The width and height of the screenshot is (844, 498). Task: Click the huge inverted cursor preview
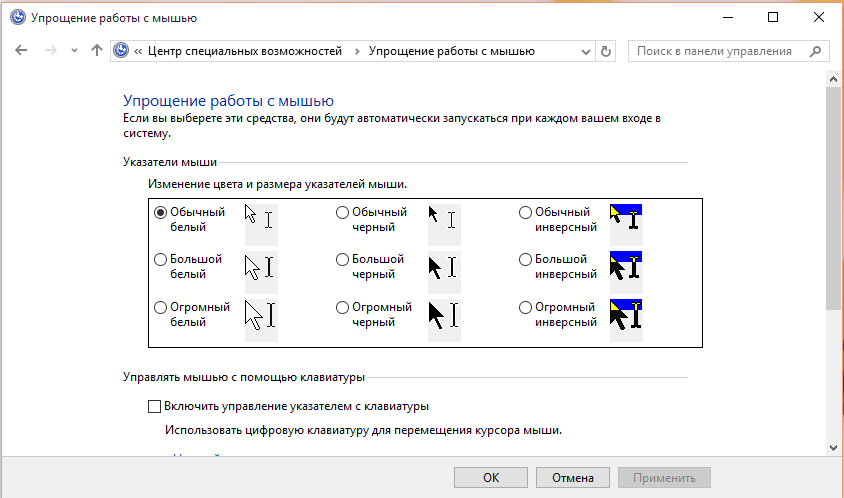625,314
